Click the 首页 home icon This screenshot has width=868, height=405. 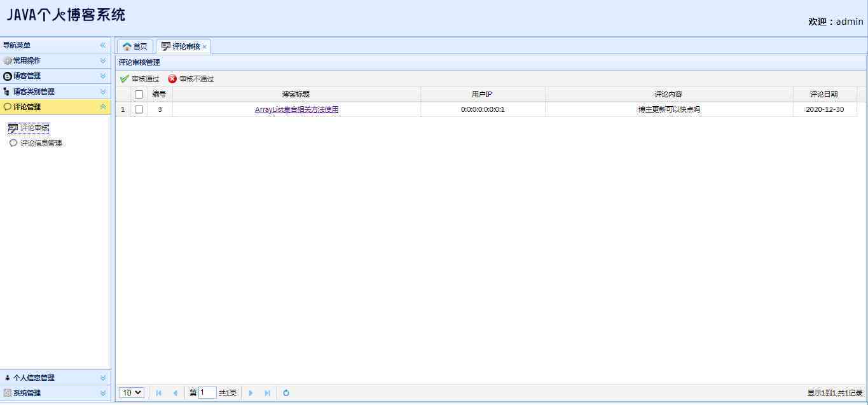pos(127,46)
